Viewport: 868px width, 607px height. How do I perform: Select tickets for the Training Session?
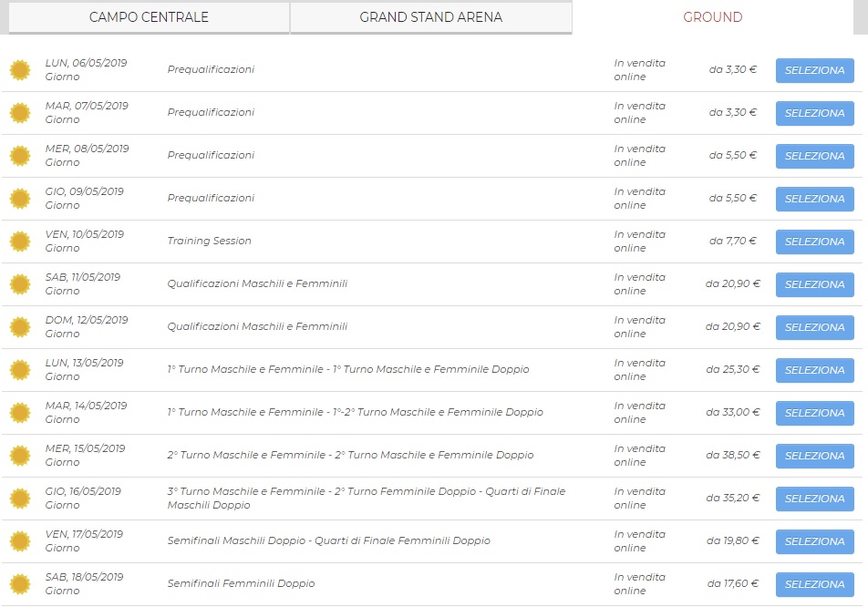coord(814,242)
